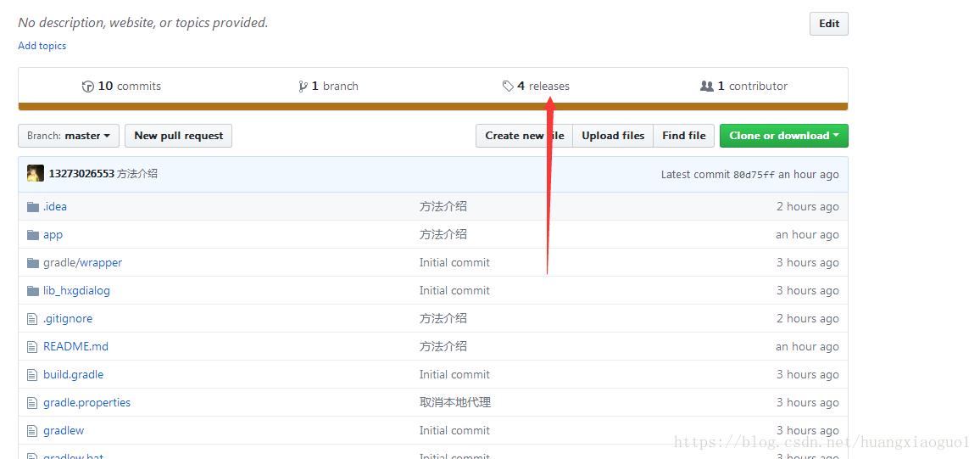Open the gradlew file link
The width and height of the screenshot is (980, 459).
(63, 431)
